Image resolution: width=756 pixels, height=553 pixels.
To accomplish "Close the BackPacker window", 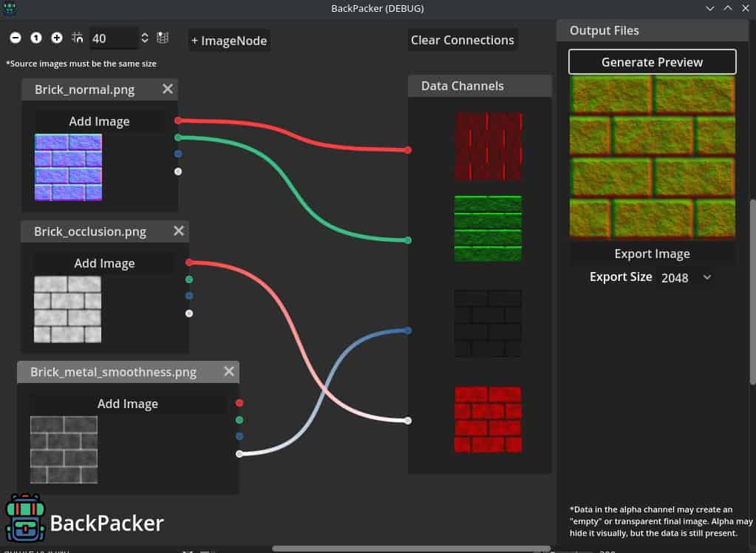I will [x=745, y=8].
